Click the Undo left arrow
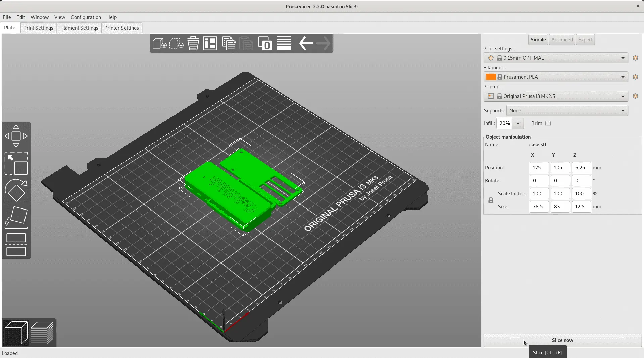644x358 pixels. click(x=306, y=43)
